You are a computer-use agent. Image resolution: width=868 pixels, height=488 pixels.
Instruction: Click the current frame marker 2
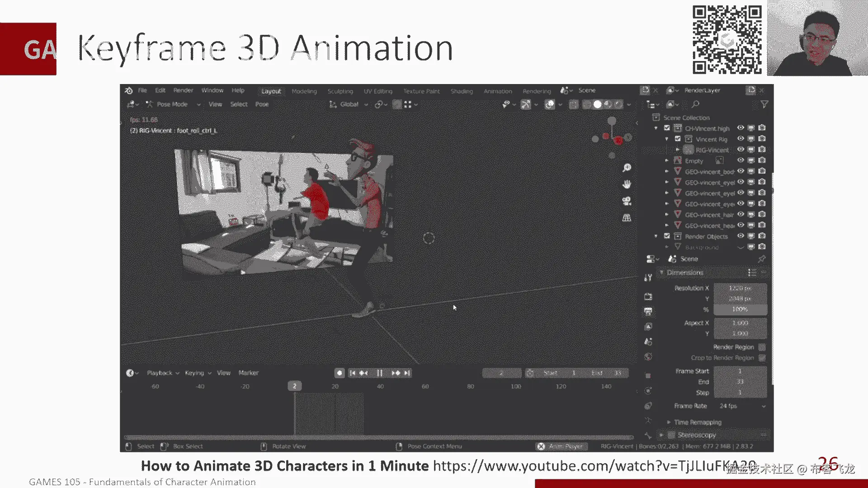[294, 386]
